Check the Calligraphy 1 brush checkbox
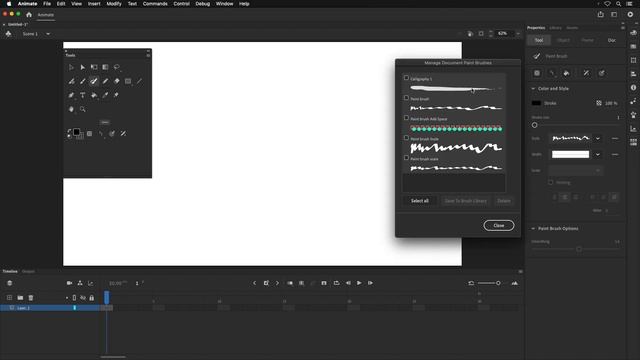Screen dimensions: 640x360 [406, 78]
